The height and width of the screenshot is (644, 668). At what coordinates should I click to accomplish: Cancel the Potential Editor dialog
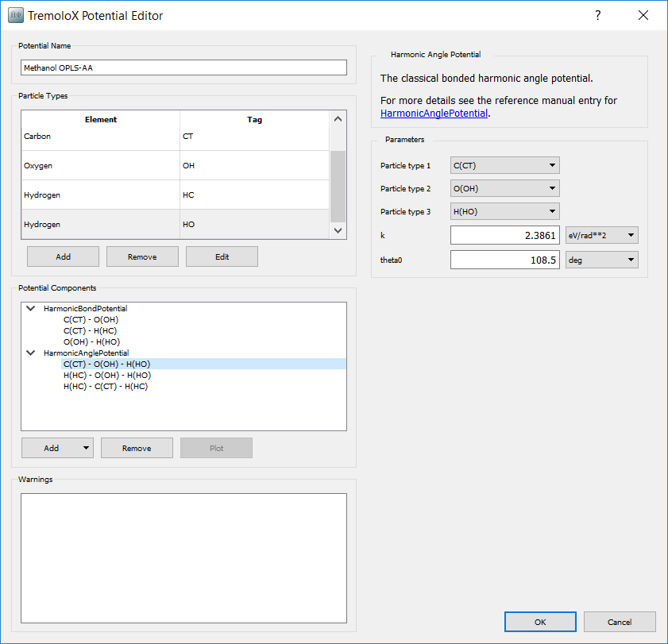pyautogui.click(x=620, y=622)
